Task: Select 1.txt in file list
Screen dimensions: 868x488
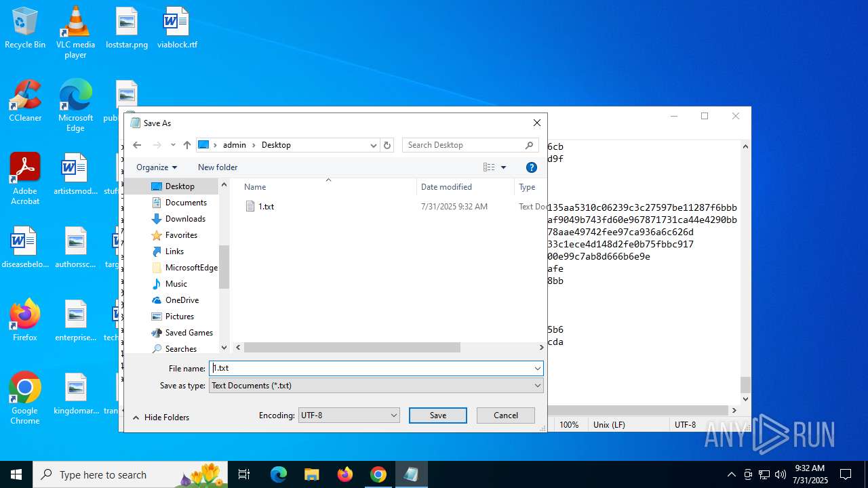Action: [x=266, y=207]
